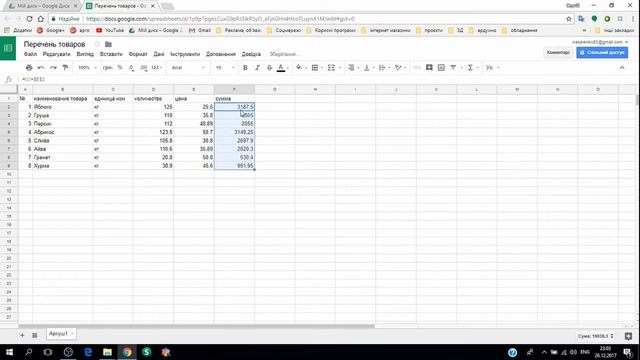Open the fill color picker

coord(300,68)
